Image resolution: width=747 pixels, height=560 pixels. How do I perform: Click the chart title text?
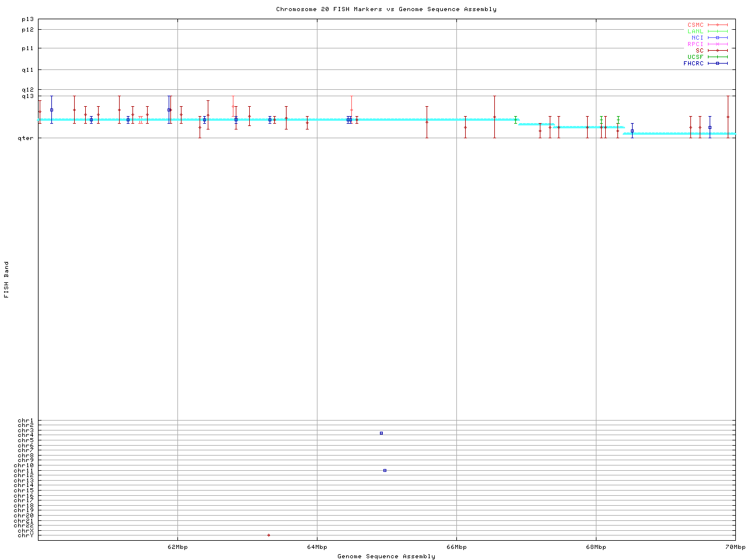tap(386, 9)
